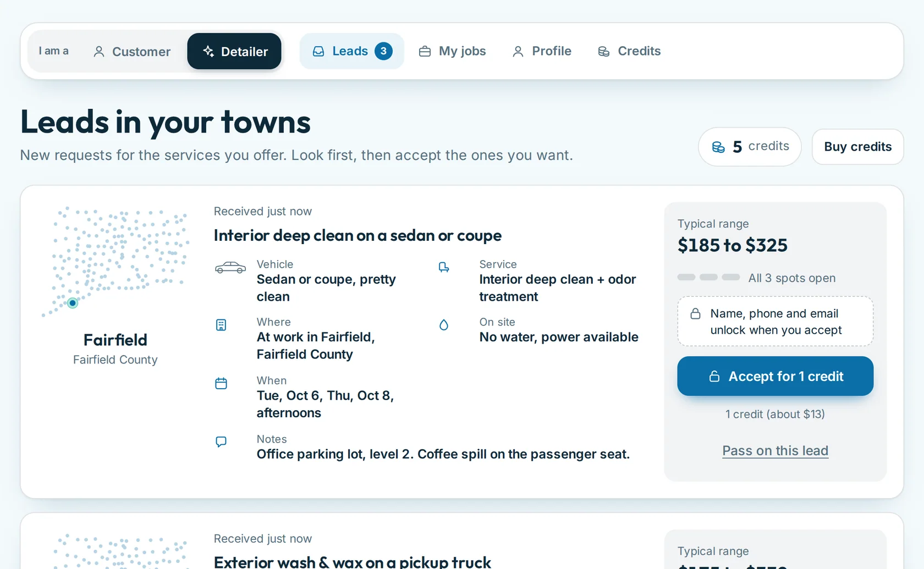Image resolution: width=924 pixels, height=569 pixels.
Task: Click 'Exterior wash & wax on a pickup truck' title
Action: pyautogui.click(x=352, y=562)
